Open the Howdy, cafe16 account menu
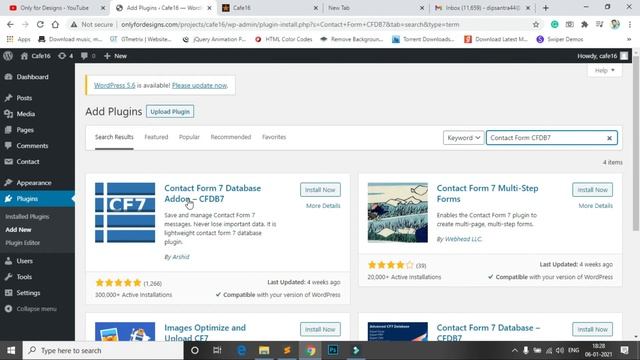Screen dimensions: 640x360 (602, 56)
